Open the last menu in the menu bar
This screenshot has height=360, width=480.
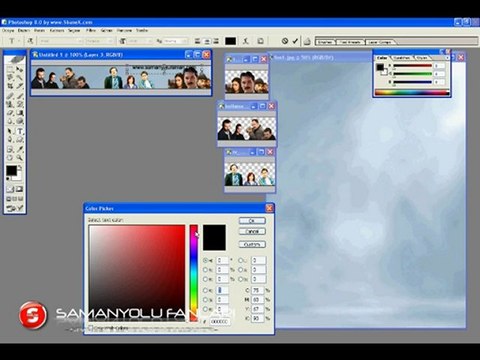coord(142,30)
